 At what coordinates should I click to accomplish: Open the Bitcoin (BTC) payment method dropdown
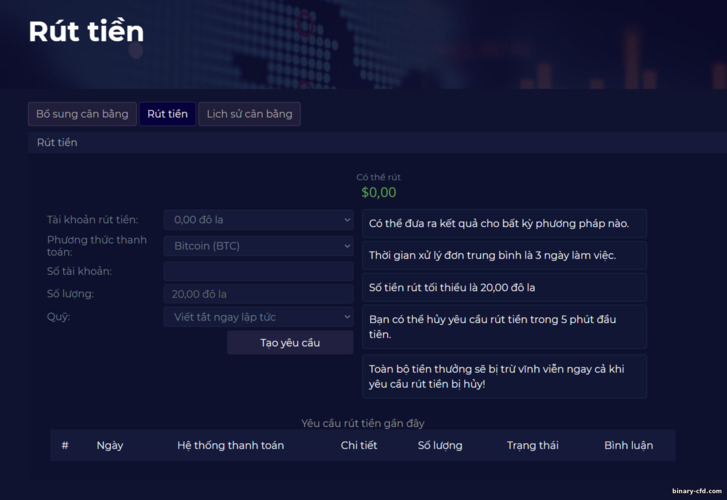tap(258, 246)
